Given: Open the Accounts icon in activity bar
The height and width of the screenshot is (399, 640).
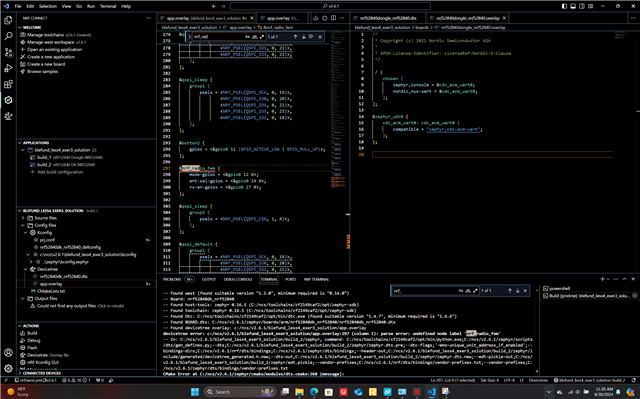Looking at the screenshot, I should coord(8,352).
